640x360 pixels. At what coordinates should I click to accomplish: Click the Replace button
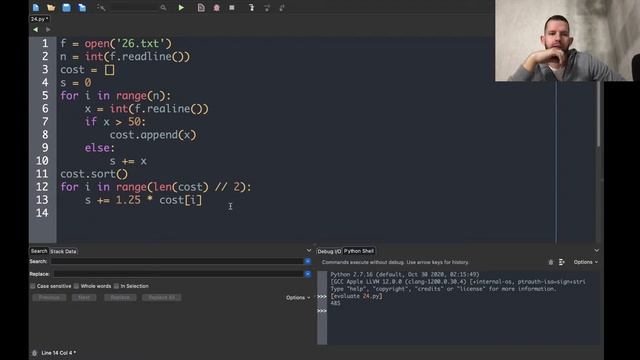click(120, 298)
